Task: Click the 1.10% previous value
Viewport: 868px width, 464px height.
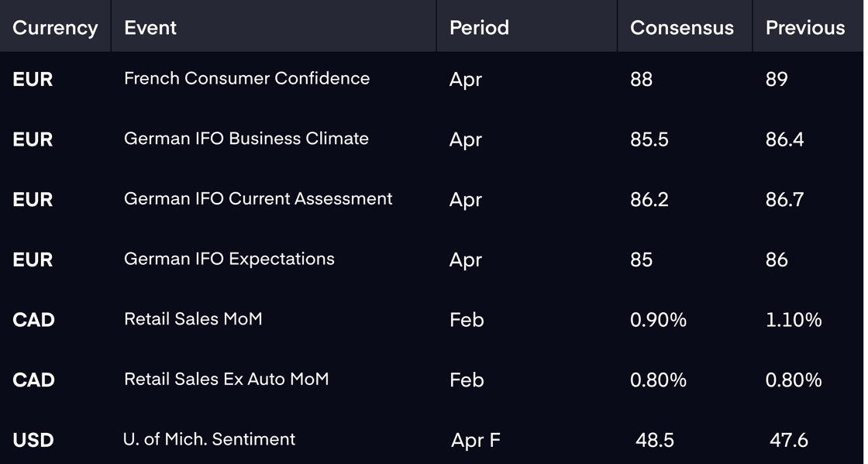Action: [794, 320]
